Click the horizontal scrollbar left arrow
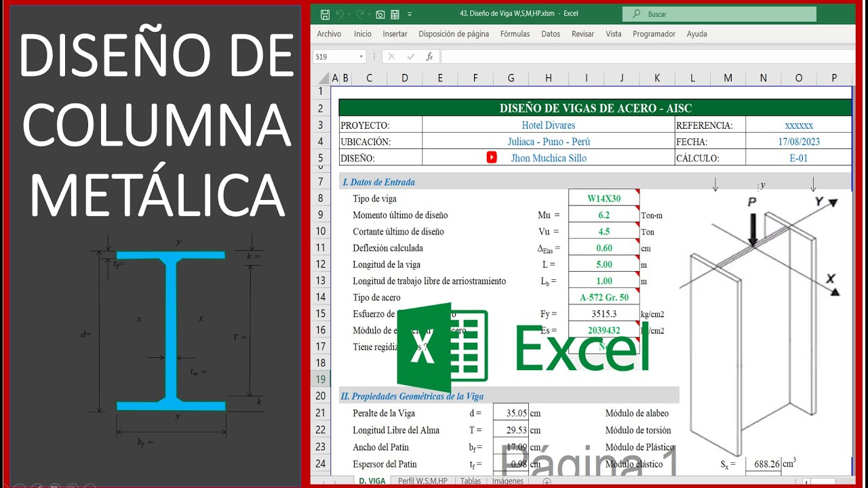Screen dimensions: 868x488 pos(806,482)
